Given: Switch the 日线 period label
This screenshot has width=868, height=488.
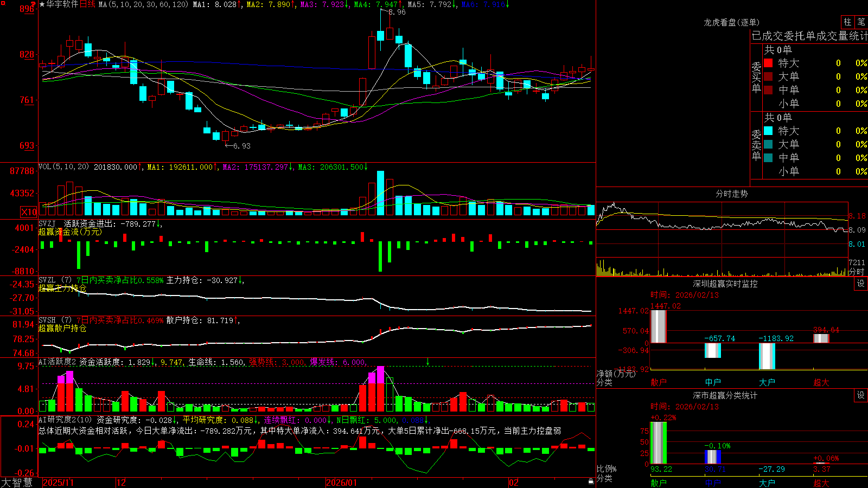Looking at the screenshot, I should point(87,4).
